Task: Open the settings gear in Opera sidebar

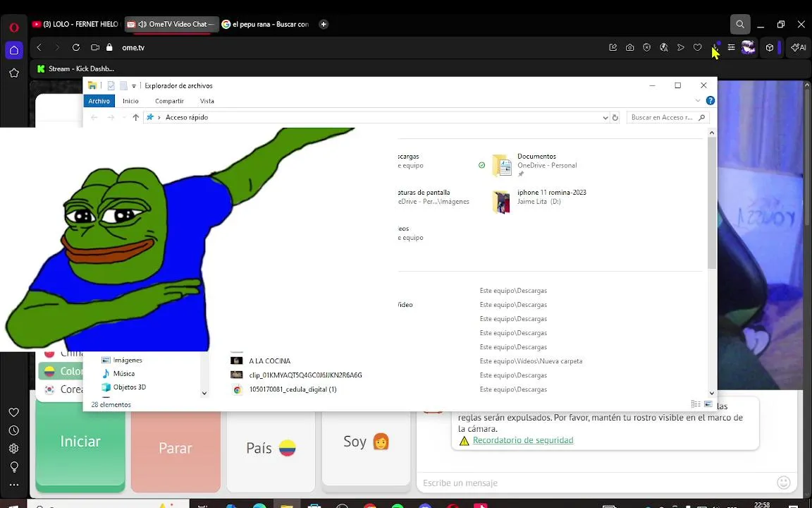Action: 14,449
